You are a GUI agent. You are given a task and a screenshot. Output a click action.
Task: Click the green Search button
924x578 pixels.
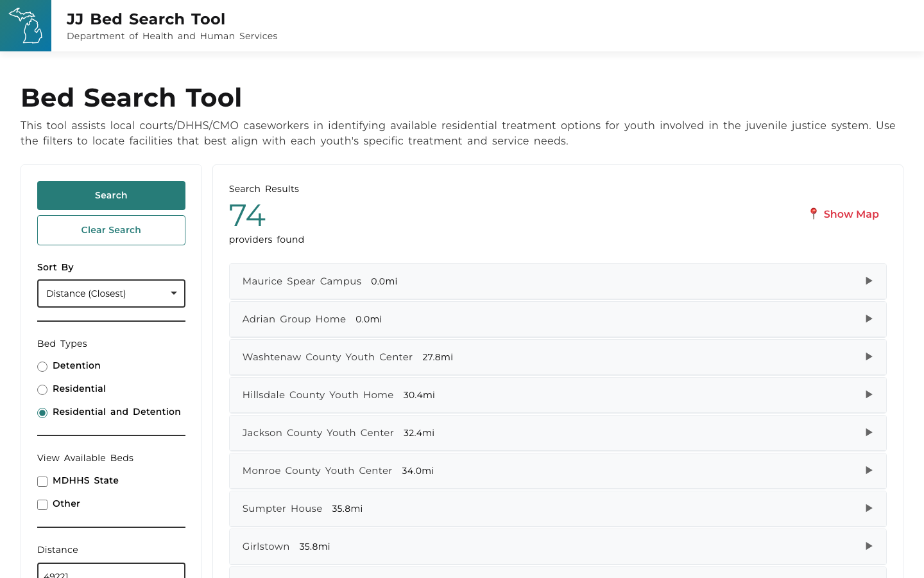(111, 195)
